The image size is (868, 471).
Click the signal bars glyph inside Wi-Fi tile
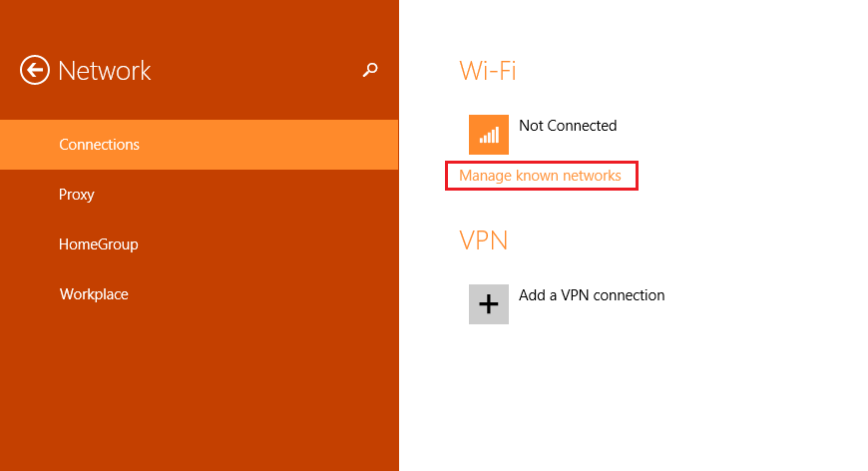pyautogui.click(x=489, y=135)
